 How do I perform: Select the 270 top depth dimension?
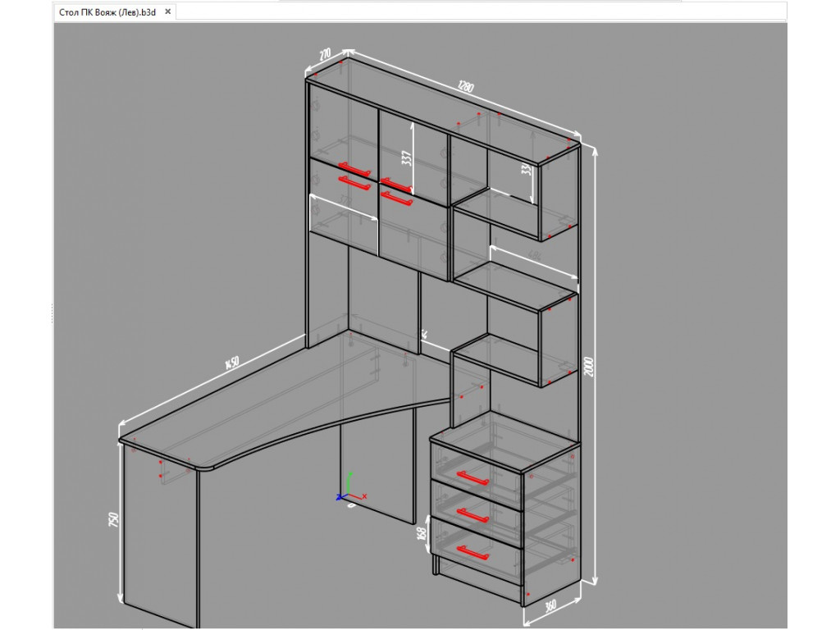click(x=325, y=55)
